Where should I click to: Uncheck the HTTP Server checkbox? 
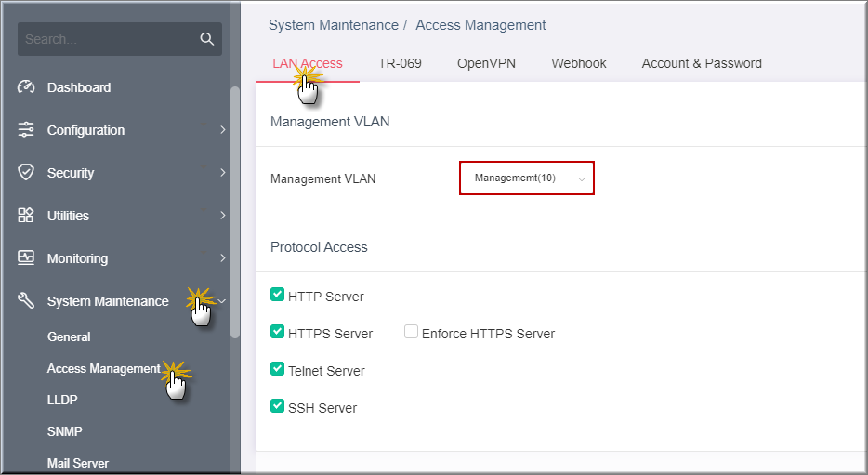(x=277, y=295)
